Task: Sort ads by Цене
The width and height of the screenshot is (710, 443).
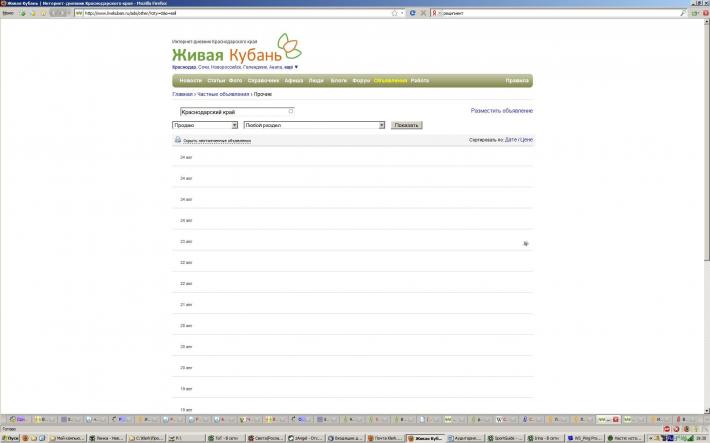Action: pyautogui.click(x=527, y=140)
